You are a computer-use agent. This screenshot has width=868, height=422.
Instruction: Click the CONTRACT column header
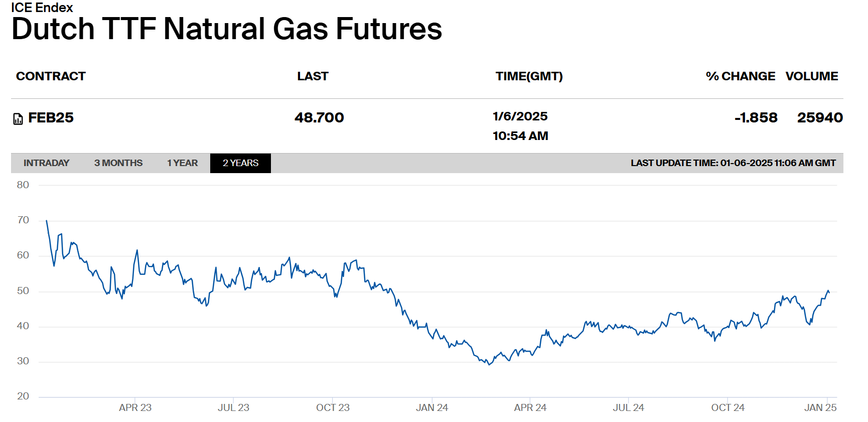pos(51,76)
